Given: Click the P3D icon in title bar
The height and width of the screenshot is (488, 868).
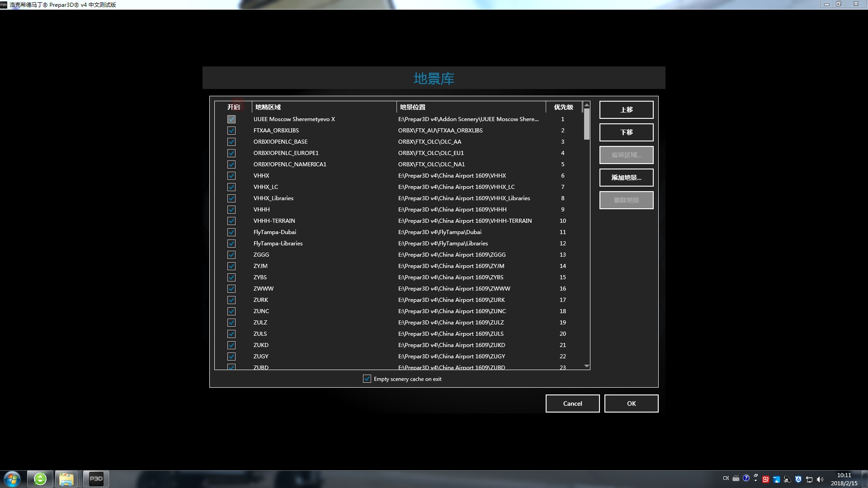Looking at the screenshot, I should coord(4,5).
